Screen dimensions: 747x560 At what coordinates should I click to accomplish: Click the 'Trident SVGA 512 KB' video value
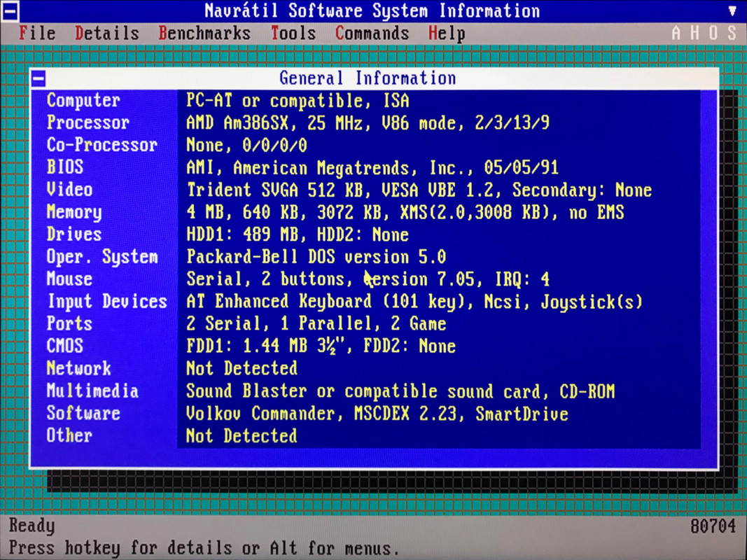(x=419, y=190)
